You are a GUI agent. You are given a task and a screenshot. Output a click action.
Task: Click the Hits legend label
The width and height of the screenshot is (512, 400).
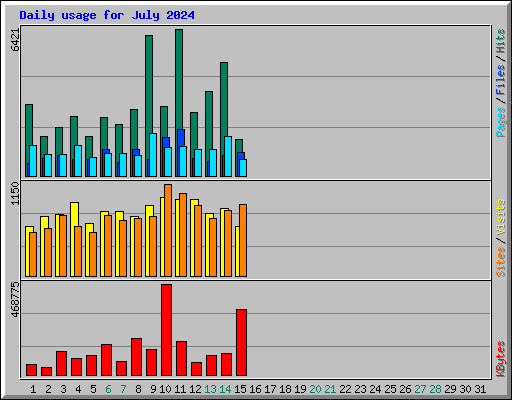[x=500, y=41]
